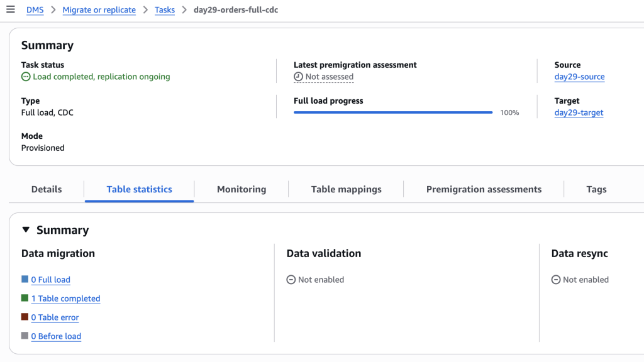This screenshot has width=644, height=362.
Task: Click the blue Full load color swatch
Action: [x=25, y=279]
